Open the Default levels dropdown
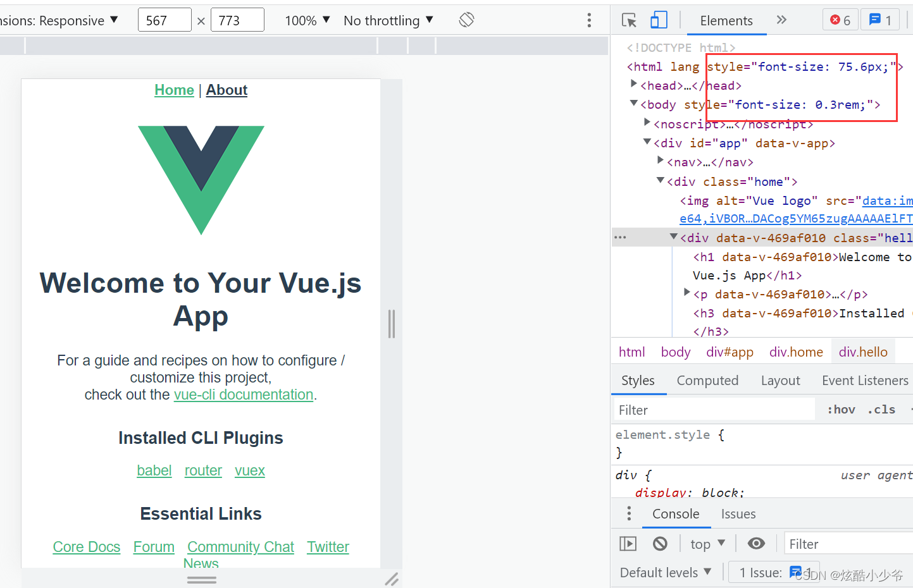Image resolution: width=913 pixels, height=588 pixels. tap(666, 572)
